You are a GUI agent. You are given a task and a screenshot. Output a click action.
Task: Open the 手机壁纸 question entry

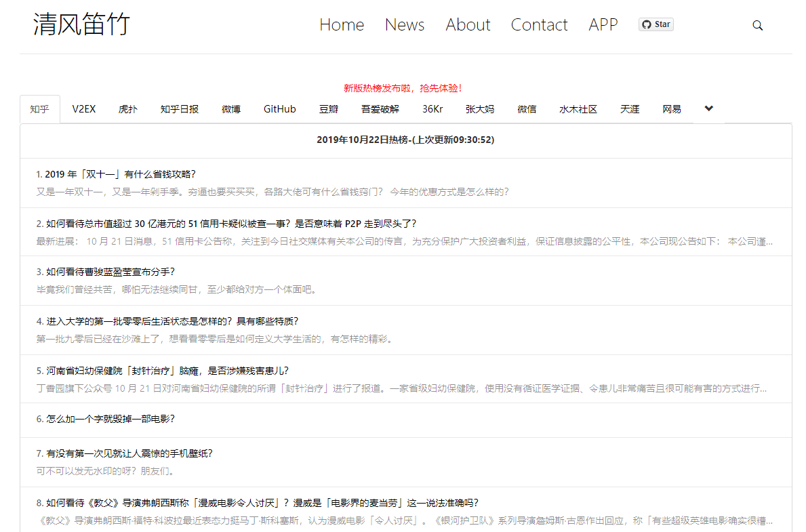click(129, 453)
